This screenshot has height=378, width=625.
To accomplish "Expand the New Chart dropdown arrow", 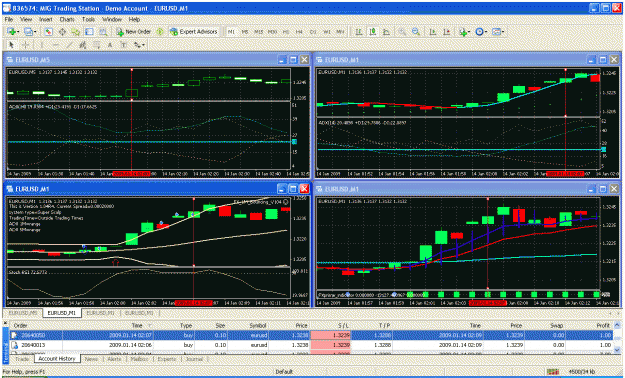I will (18, 32).
